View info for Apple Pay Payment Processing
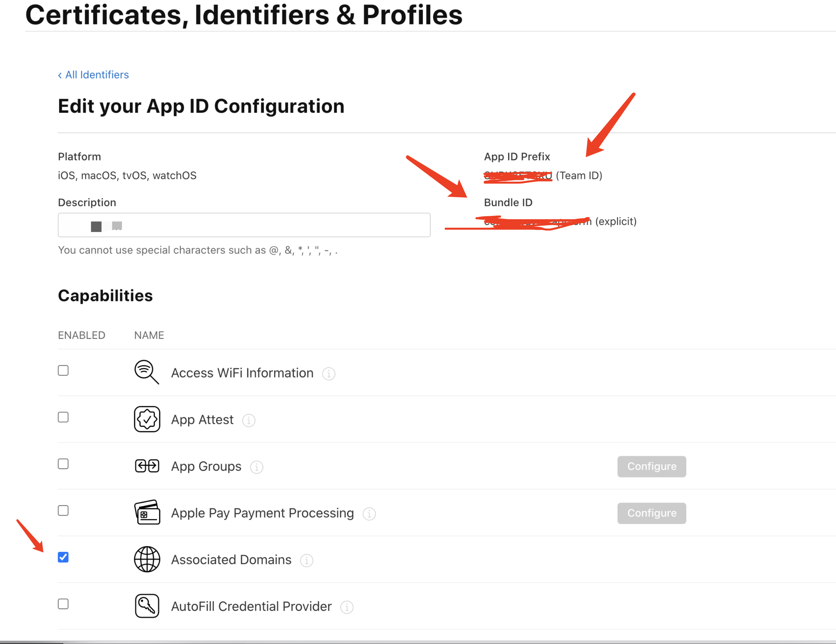836x644 pixels. 369,514
